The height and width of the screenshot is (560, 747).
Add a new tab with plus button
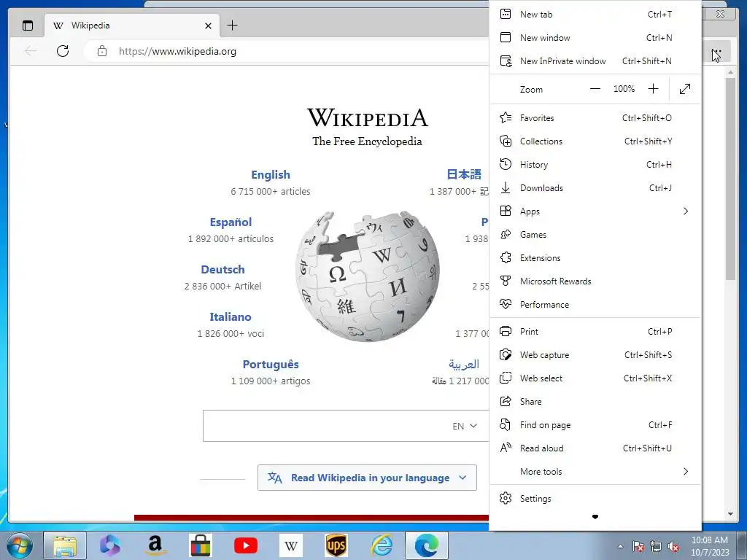232,26
